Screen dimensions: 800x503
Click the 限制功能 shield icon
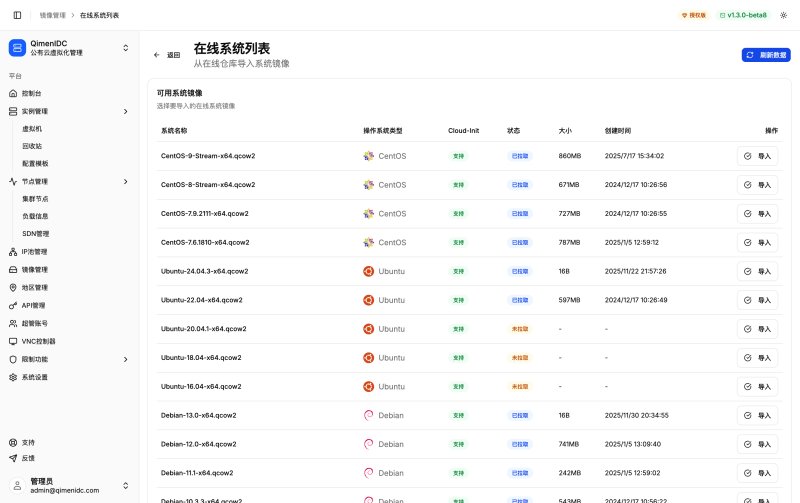click(13, 360)
